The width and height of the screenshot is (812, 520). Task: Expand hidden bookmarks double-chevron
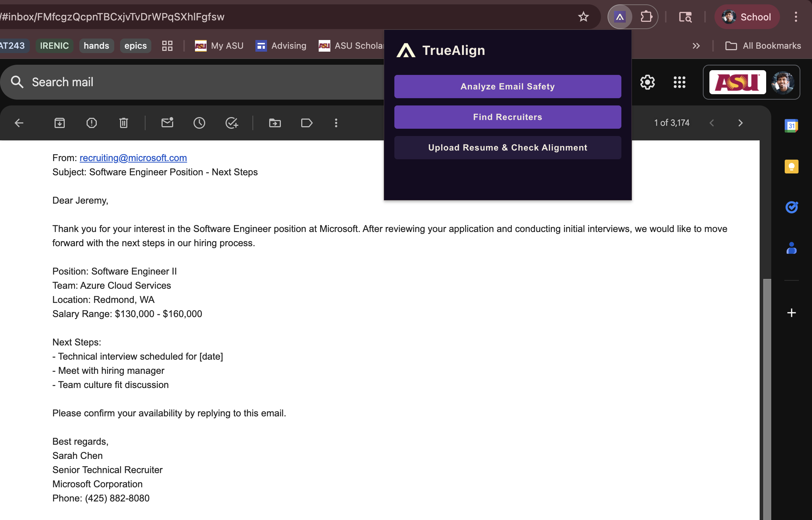pos(696,46)
